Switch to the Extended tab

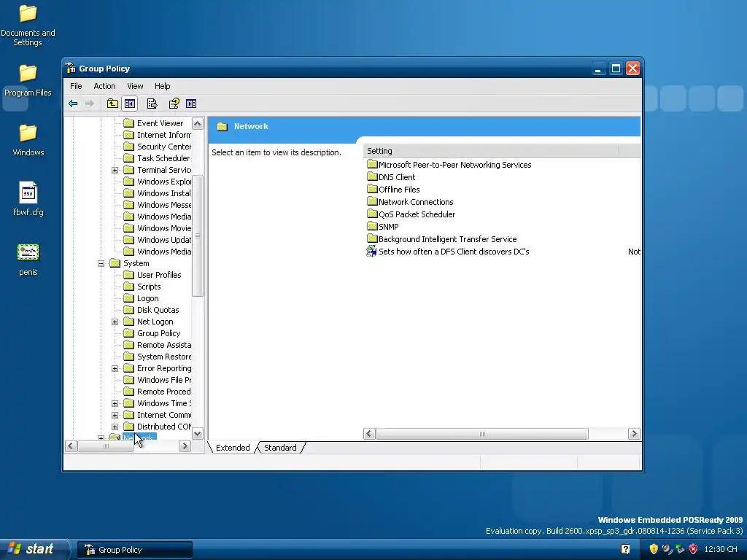[233, 448]
